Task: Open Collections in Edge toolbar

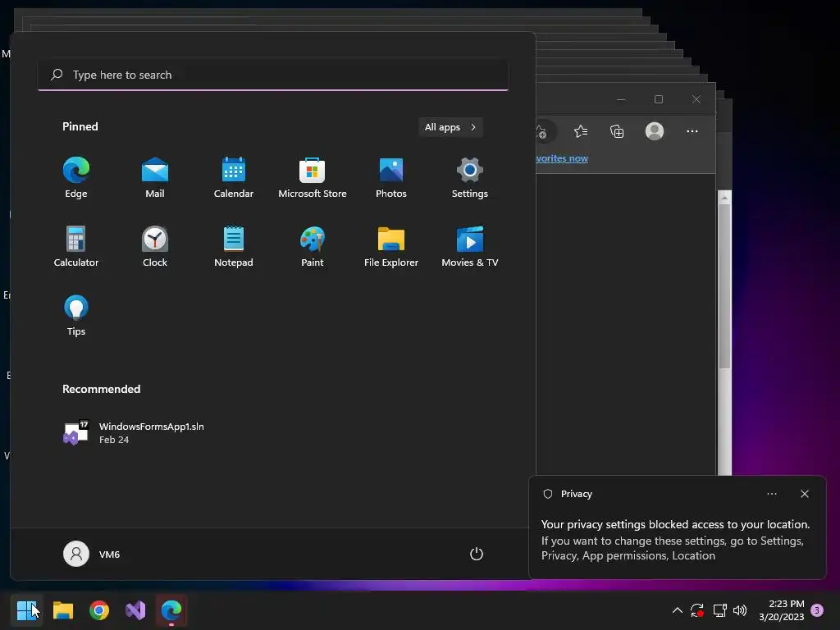Action: point(617,131)
